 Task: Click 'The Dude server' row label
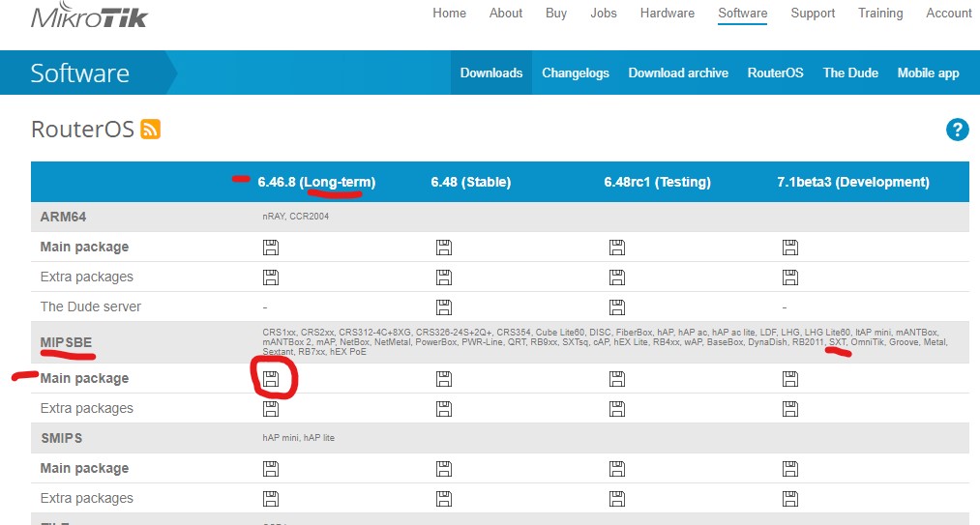click(x=91, y=306)
